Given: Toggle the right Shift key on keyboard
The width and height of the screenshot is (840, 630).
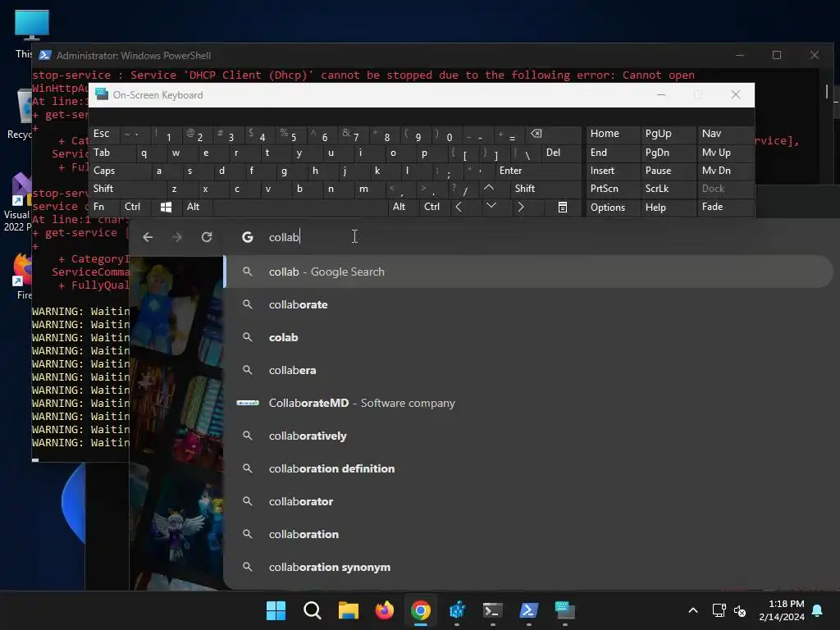Looking at the screenshot, I should point(546,189).
